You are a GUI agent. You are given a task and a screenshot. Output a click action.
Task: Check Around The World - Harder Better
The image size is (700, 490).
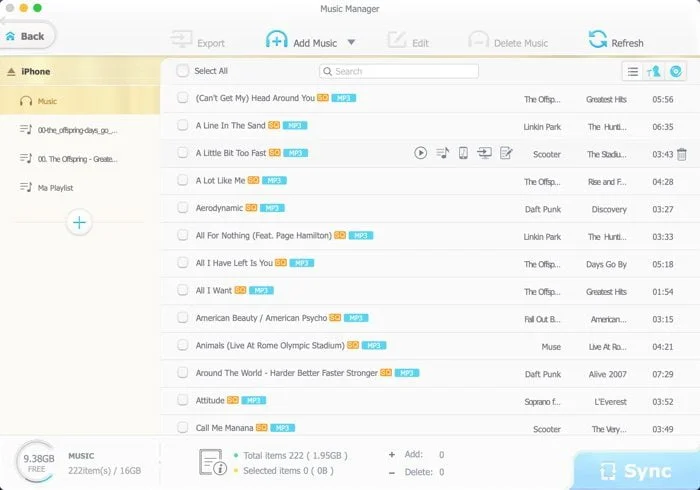click(x=183, y=373)
